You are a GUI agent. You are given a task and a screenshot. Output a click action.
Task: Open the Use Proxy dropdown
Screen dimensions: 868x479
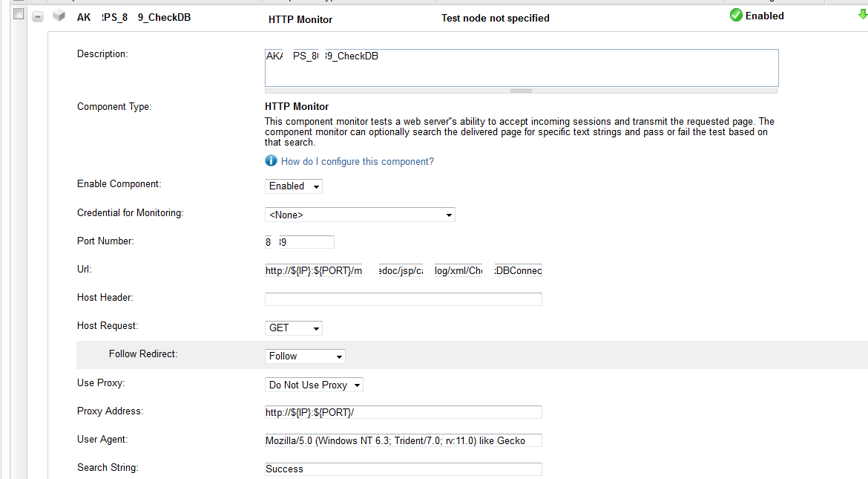(314, 385)
